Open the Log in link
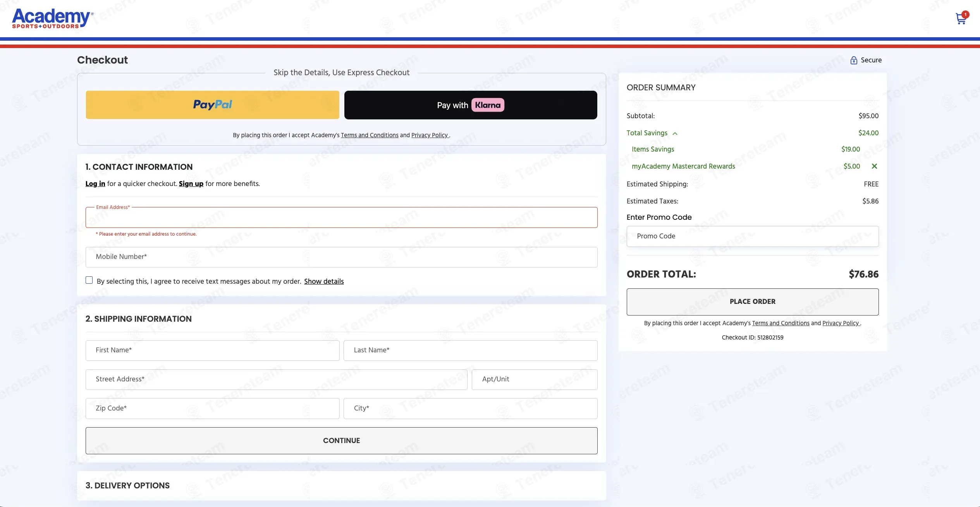 95,184
